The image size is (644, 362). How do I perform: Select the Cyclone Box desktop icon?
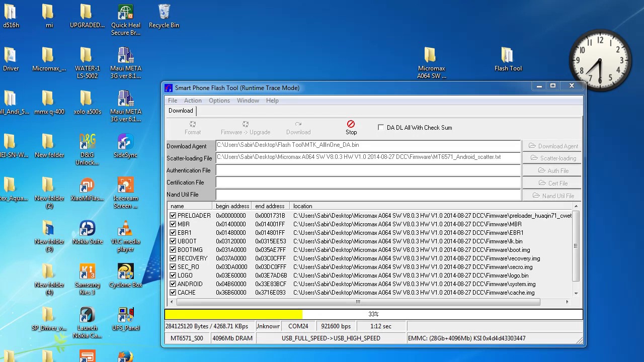coord(126,276)
